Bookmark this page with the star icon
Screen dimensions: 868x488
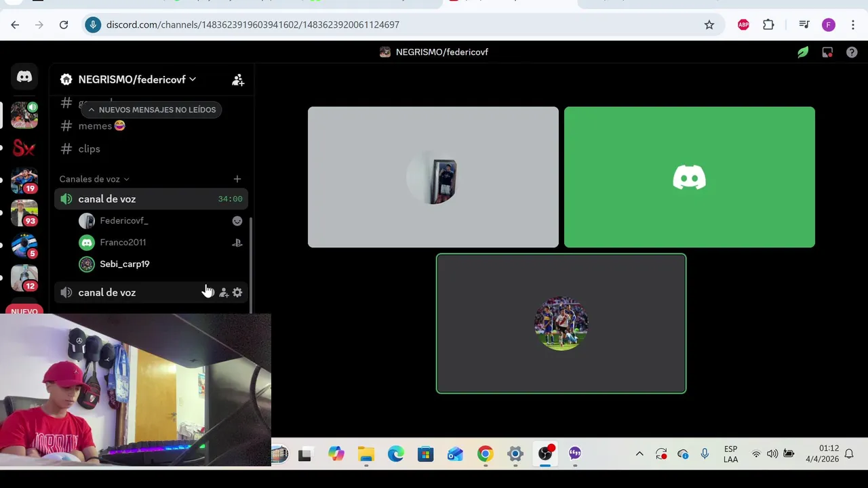tap(709, 25)
